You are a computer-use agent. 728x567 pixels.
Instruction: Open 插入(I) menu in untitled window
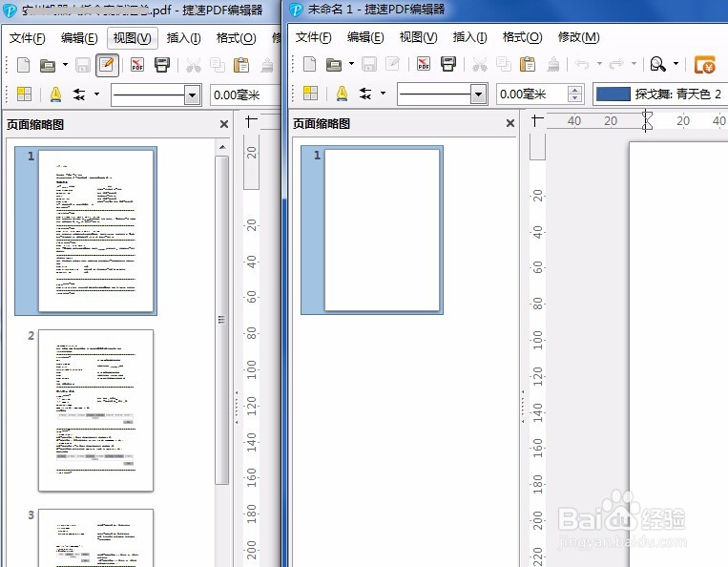coord(469,37)
